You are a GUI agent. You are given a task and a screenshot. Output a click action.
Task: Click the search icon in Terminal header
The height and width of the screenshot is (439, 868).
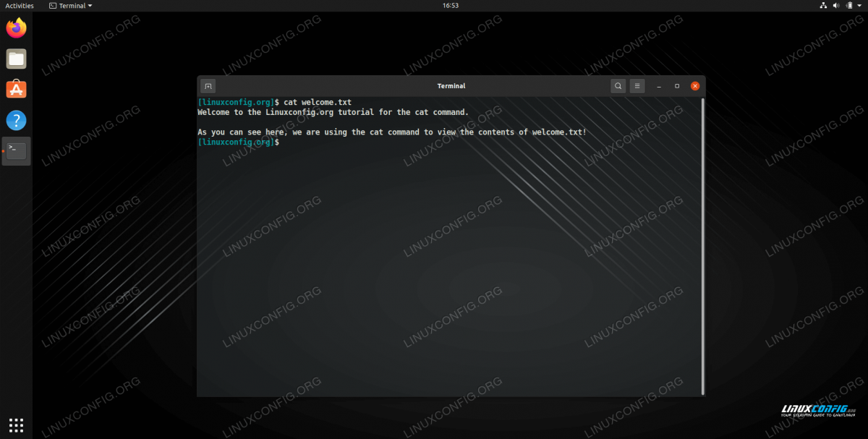pyautogui.click(x=618, y=86)
